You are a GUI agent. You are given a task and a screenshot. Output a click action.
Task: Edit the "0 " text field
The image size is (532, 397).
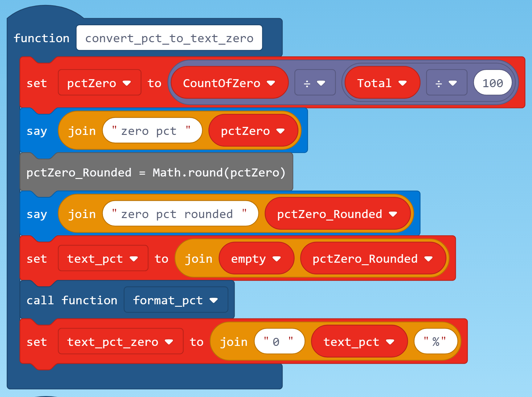279,341
